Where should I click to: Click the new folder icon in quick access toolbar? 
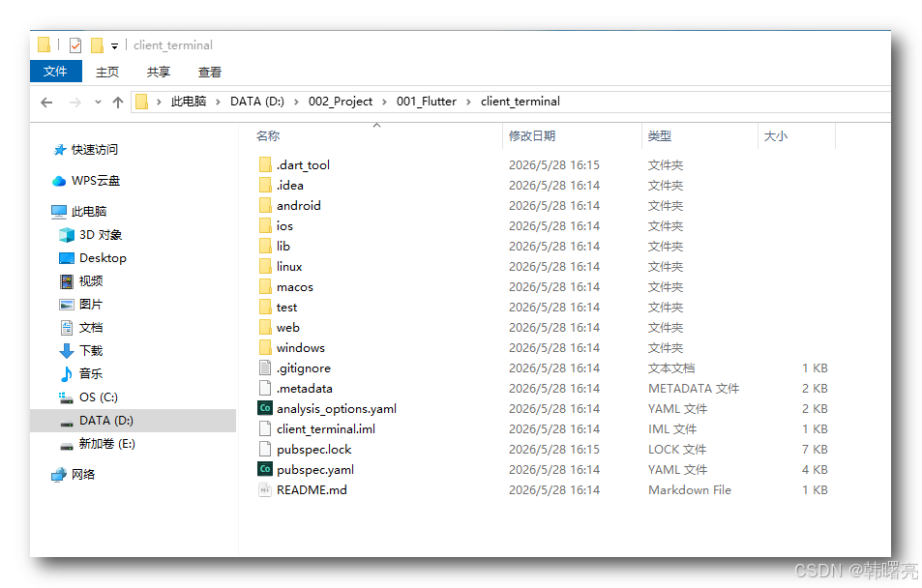98,45
